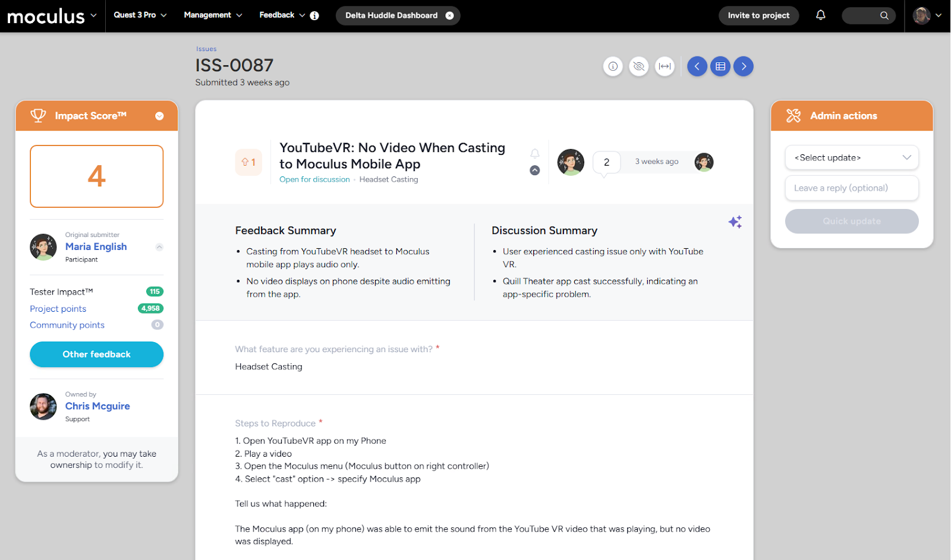Image resolution: width=951 pixels, height=560 pixels.
Task: Open the notifications bell in top bar
Action: [x=821, y=15]
